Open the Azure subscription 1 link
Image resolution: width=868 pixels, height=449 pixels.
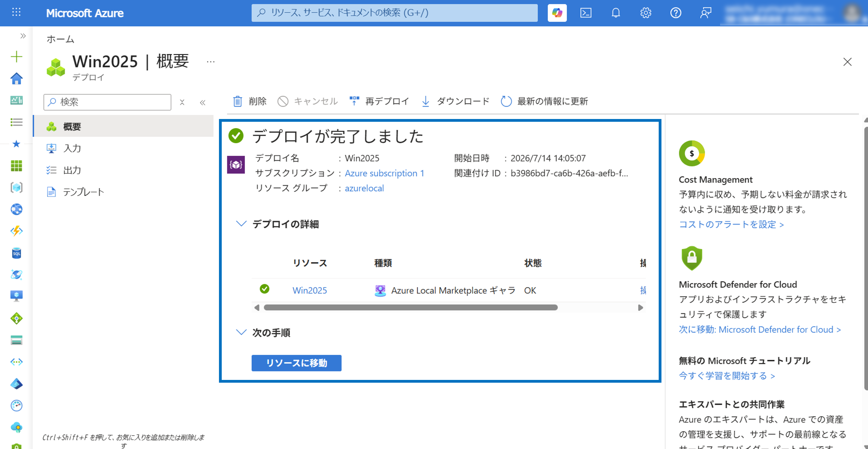coord(384,173)
